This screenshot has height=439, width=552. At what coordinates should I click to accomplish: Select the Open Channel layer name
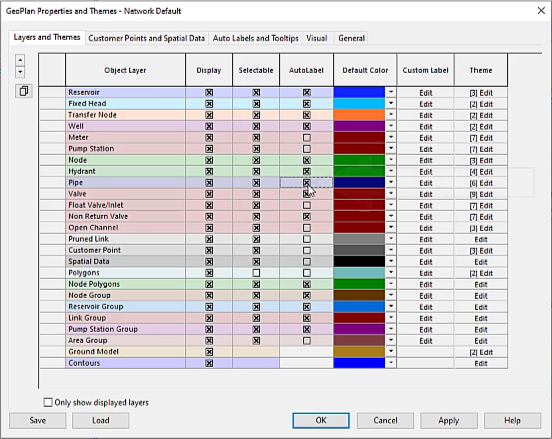[x=125, y=228]
